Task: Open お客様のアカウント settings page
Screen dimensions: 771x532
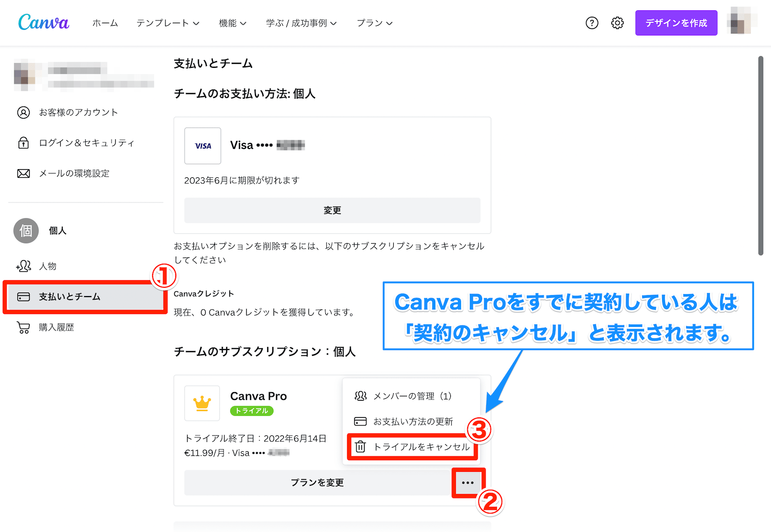Action: point(79,113)
